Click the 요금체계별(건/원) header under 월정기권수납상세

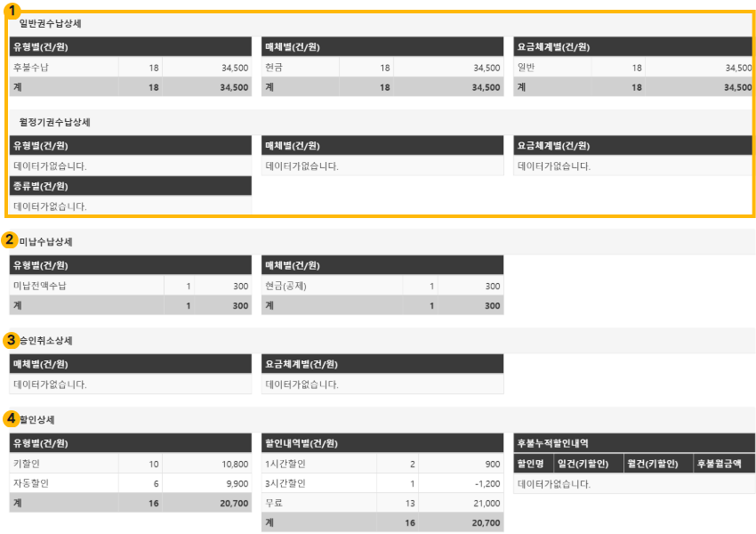[x=633, y=146]
